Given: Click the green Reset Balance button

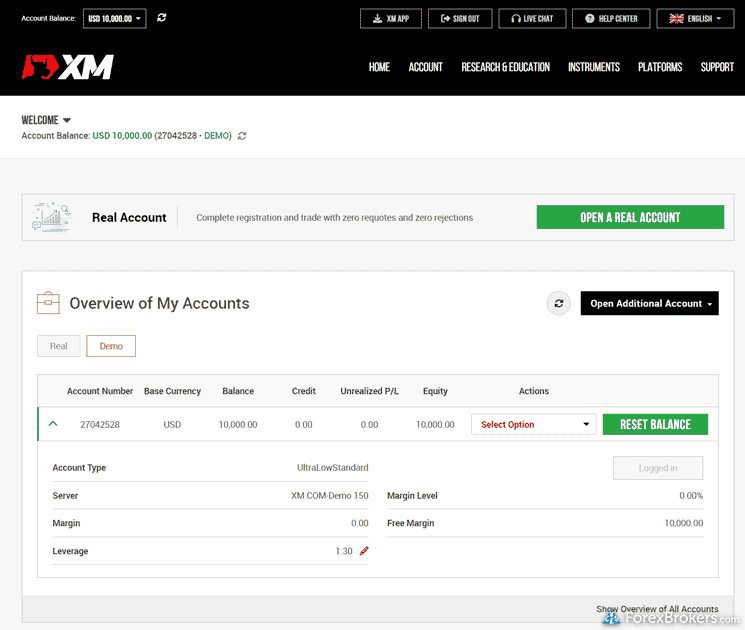Looking at the screenshot, I should 655,424.
